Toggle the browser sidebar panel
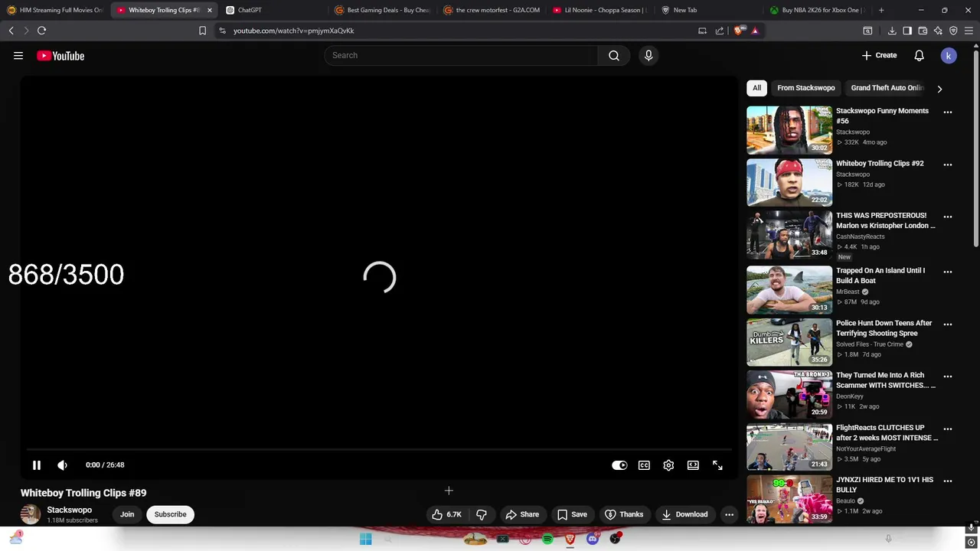The width and height of the screenshot is (980, 551). [907, 31]
